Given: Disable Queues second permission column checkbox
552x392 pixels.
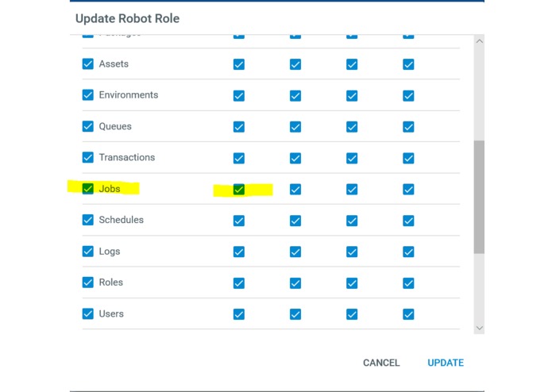Looking at the screenshot, I should pyautogui.click(x=295, y=127).
